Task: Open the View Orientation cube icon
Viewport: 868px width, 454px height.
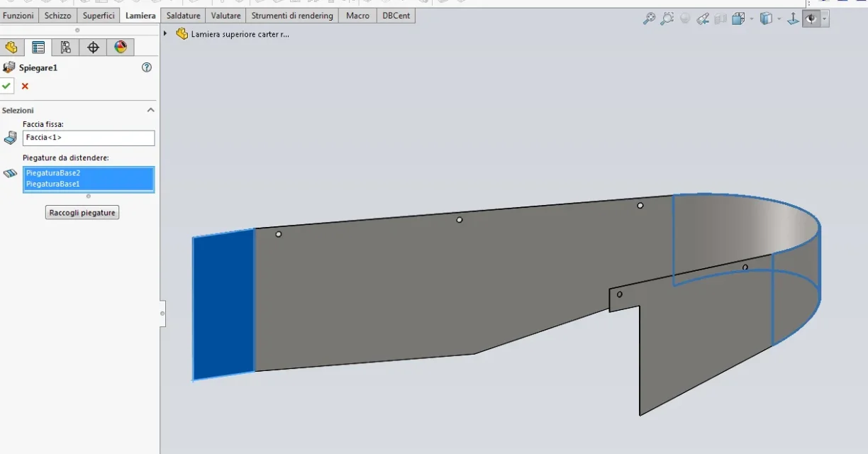Action: click(x=738, y=19)
